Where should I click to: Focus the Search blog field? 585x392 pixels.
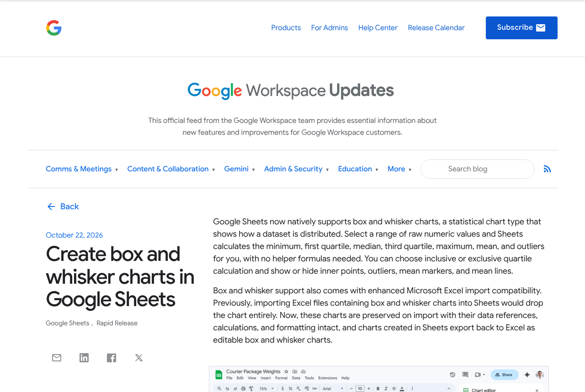[478, 169]
